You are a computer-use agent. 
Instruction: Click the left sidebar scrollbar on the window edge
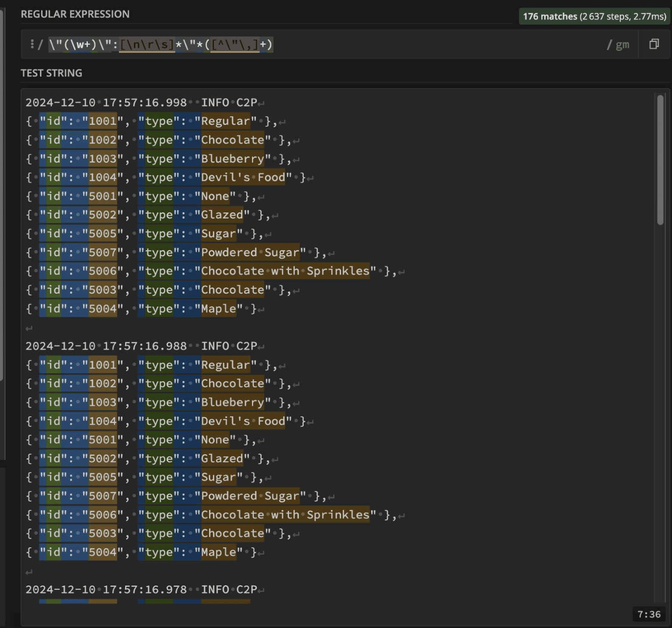click(x=2, y=195)
